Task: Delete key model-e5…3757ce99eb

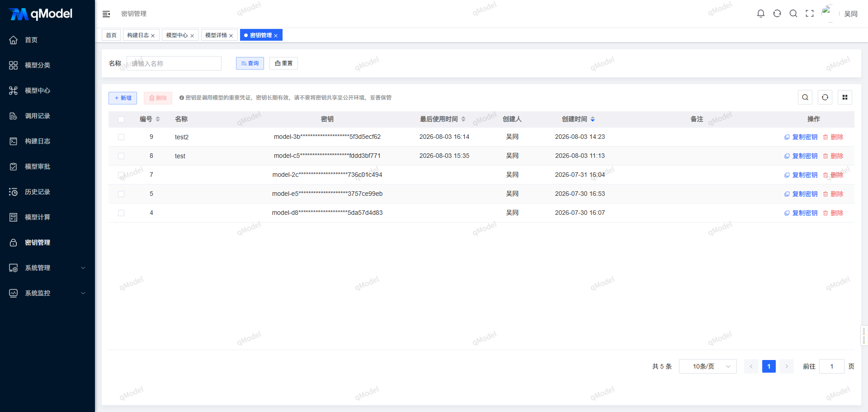Action: coord(833,194)
